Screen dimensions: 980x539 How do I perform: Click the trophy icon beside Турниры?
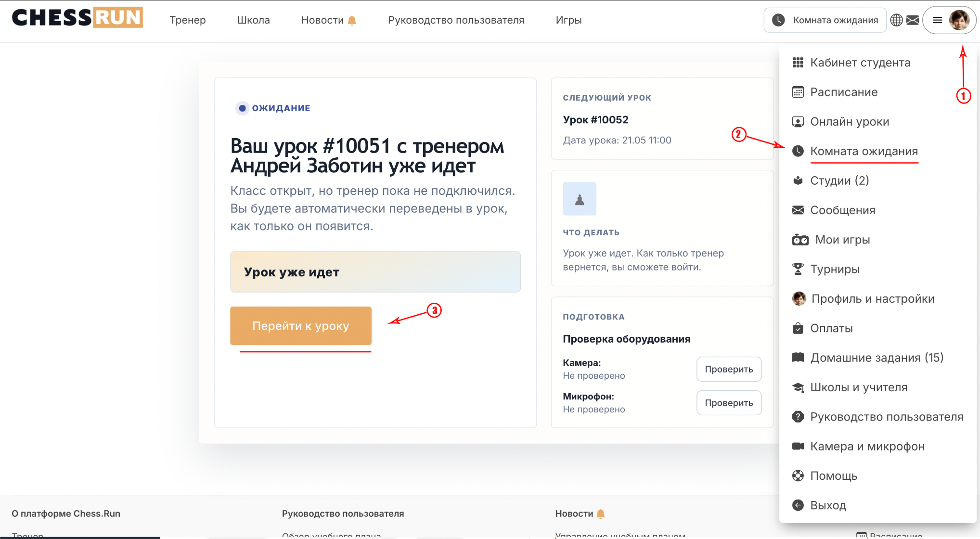[798, 269]
